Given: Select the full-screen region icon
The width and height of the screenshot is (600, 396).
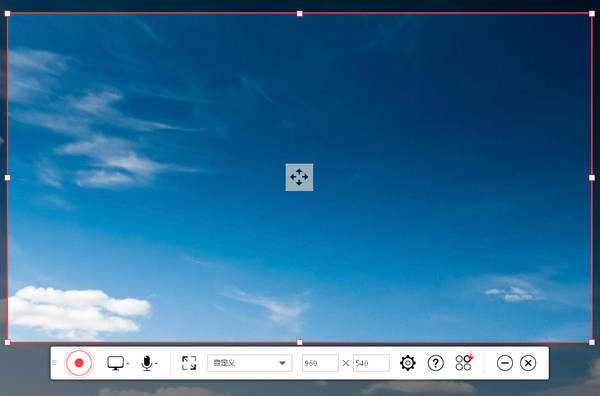Looking at the screenshot, I should [x=189, y=363].
